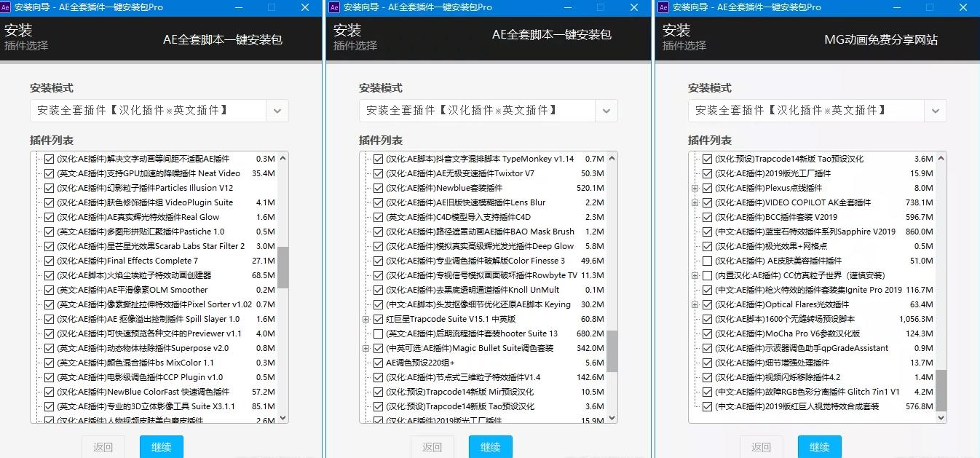Image resolution: width=980 pixels, height=458 pixels.
Task: Click the 返回 button in the right window
Action: 762,447
